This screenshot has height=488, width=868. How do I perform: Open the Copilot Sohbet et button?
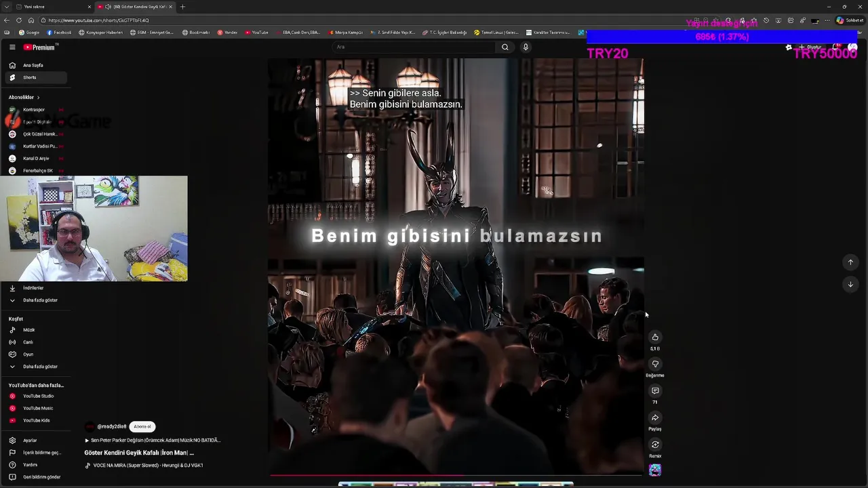(849, 20)
